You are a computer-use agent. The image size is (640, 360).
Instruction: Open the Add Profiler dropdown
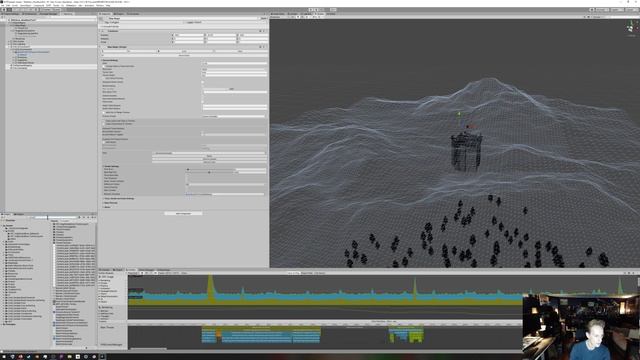coord(107,273)
